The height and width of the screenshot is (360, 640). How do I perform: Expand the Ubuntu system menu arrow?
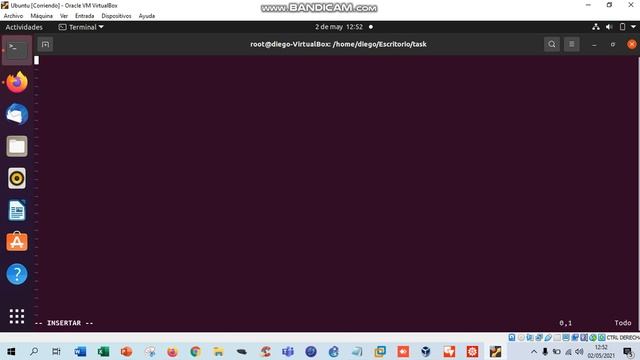(633, 27)
